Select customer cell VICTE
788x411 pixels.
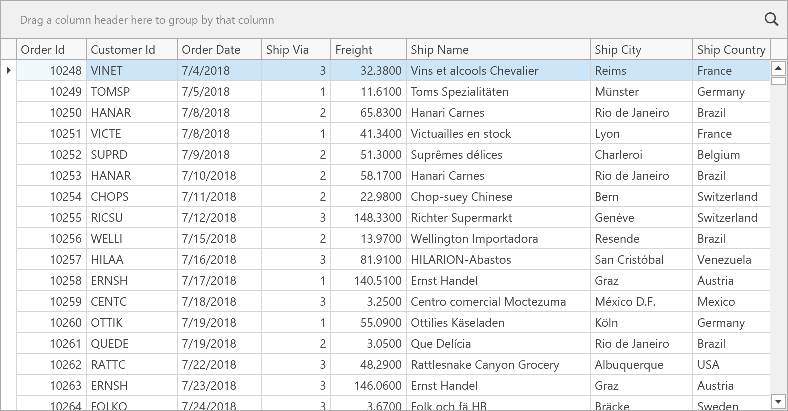[x=132, y=134]
